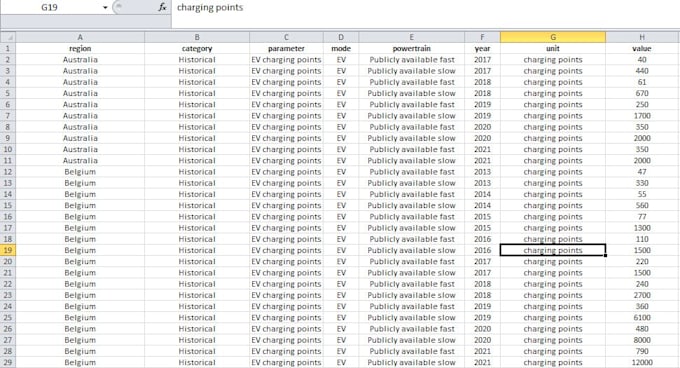Screen dimensions: 680x368
Task: Click the Select All corner button
Action: (8, 37)
